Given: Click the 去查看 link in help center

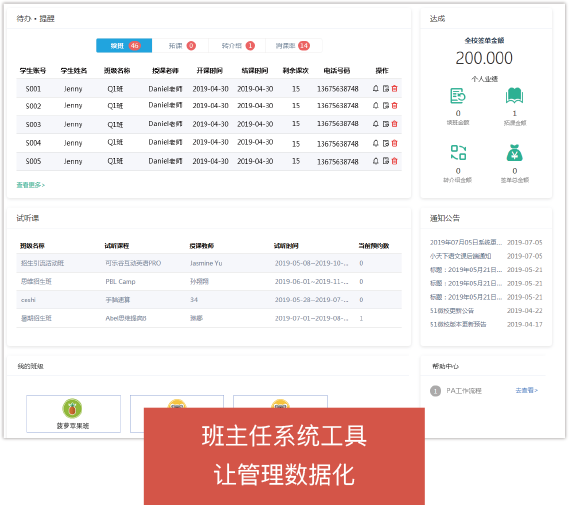Looking at the screenshot, I should [x=527, y=390].
